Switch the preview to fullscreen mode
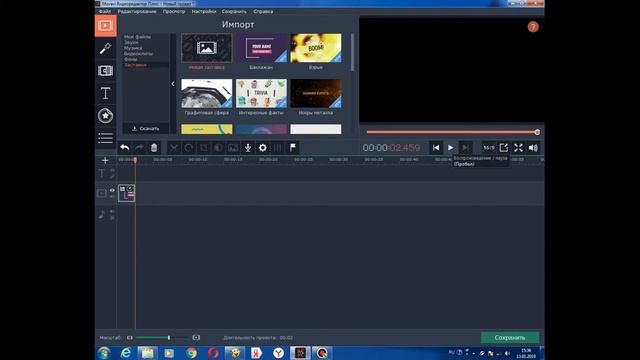The height and width of the screenshot is (360, 640). point(518,148)
